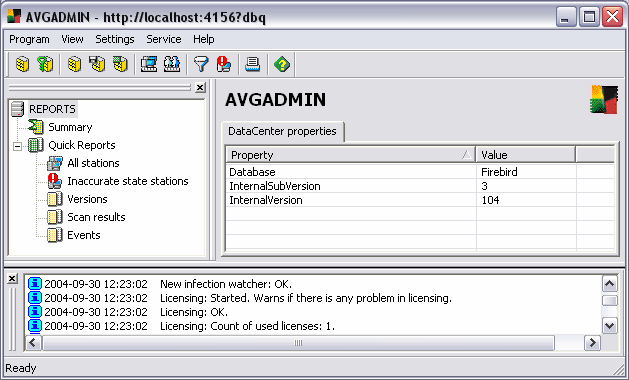Open the Program menu
629x380 pixels.
(x=29, y=39)
